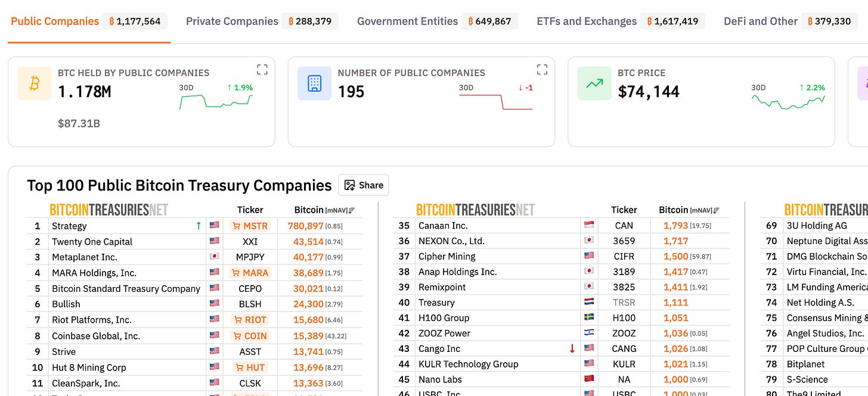Expand Number of Public Companies card
868x396 pixels.
(542, 70)
